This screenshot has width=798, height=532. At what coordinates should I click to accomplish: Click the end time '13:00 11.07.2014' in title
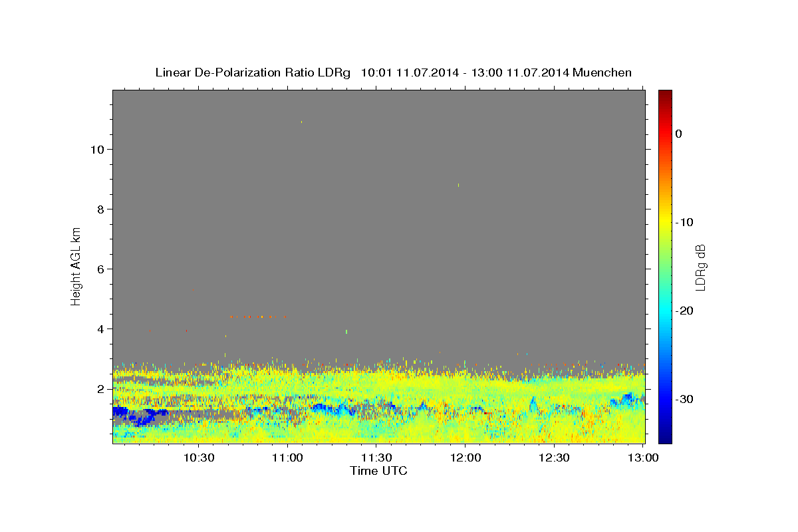click(520, 72)
